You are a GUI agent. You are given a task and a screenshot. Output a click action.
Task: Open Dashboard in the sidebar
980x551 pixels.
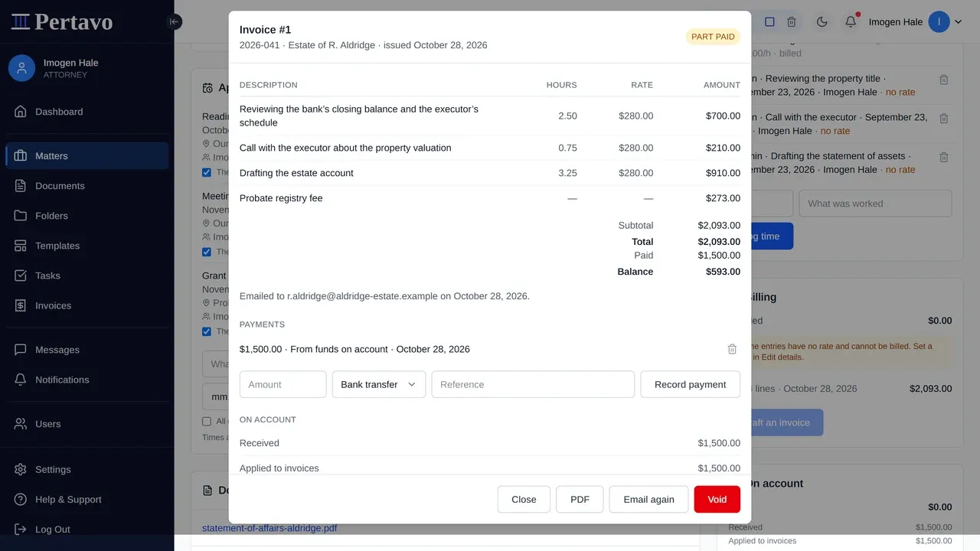pyautogui.click(x=87, y=112)
